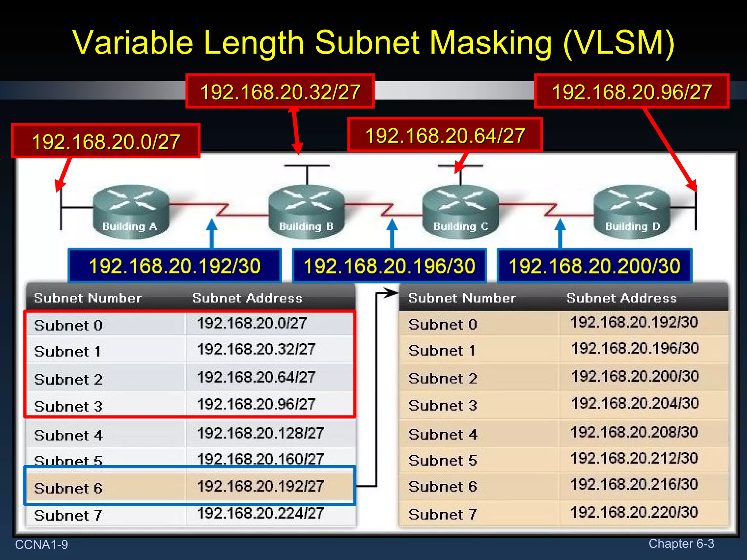Image resolution: width=747 pixels, height=560 pixels.
Task: Select cell 192.168.20.32/27 in left table
Action: (256, 349)
